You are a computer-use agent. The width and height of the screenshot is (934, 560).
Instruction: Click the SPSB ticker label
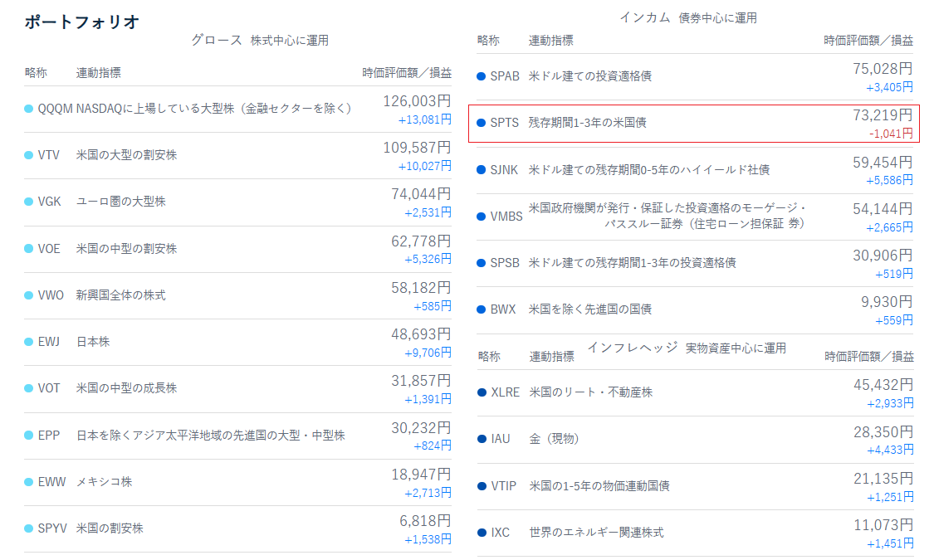coord(505,263)
